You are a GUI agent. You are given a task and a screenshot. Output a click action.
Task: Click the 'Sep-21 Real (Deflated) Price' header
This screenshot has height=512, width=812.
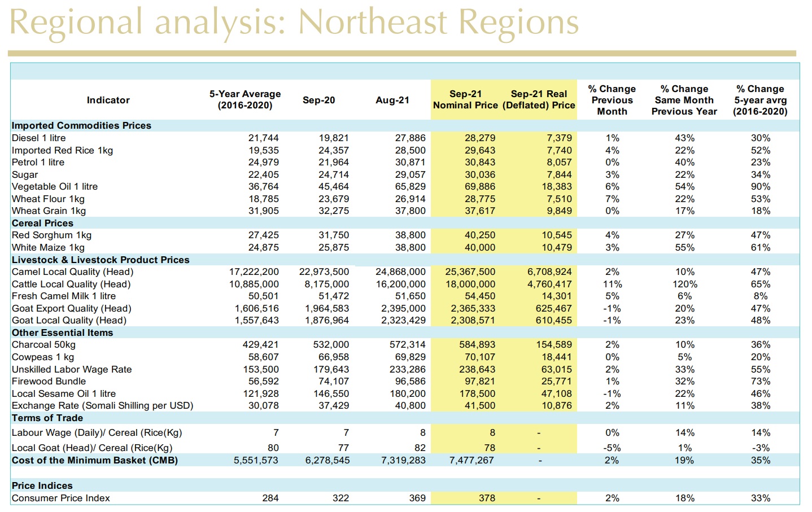pos(539,100)
